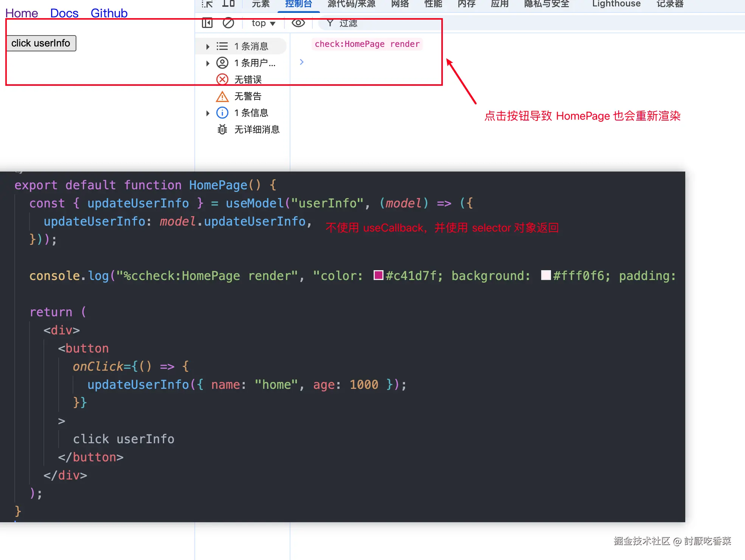
Task: Click the console sidebar toggle icon
Action: coord(207,23)
